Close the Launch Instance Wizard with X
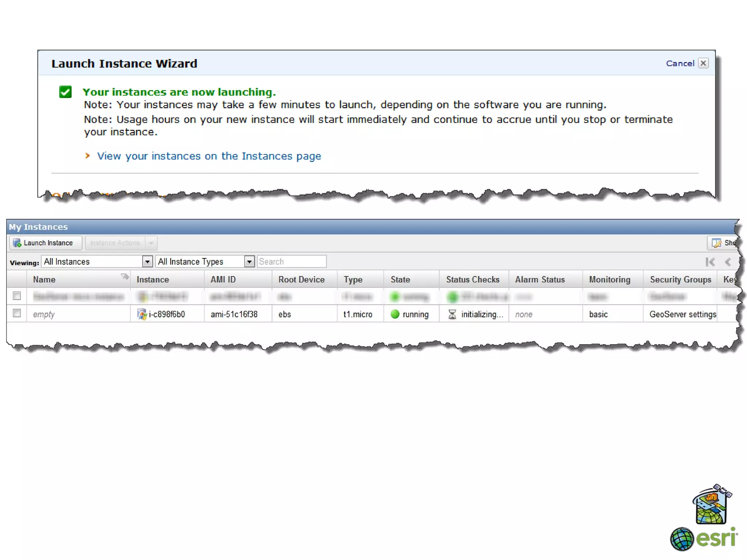The height and width of the screenshot is (560, 747). pyautogui.click(x=703, y=63)
